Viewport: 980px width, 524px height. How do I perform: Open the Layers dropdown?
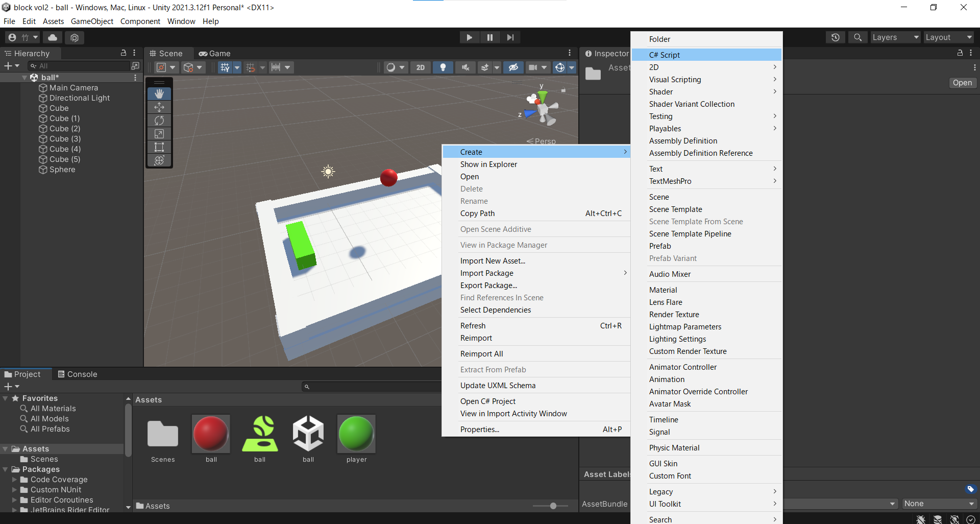coord(895,37)
